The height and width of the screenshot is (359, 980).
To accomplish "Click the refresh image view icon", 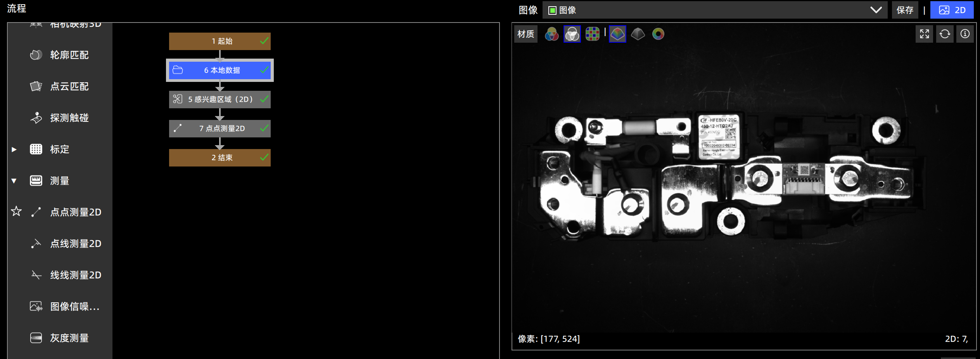I will point(945,34).
